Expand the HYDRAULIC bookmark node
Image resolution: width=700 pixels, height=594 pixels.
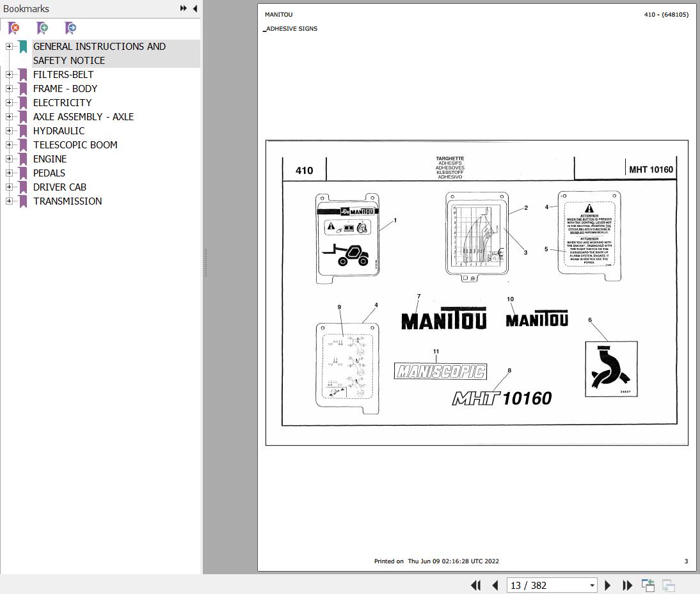[9, 130]
